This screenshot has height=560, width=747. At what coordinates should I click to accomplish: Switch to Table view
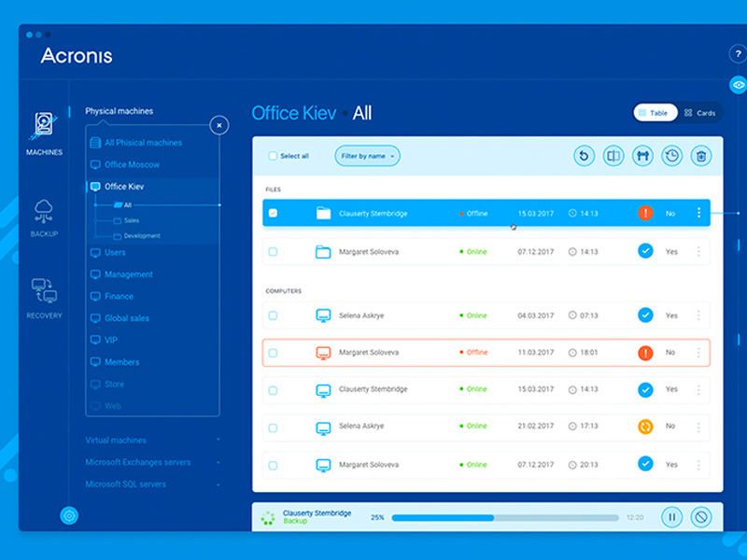(655, 113)
